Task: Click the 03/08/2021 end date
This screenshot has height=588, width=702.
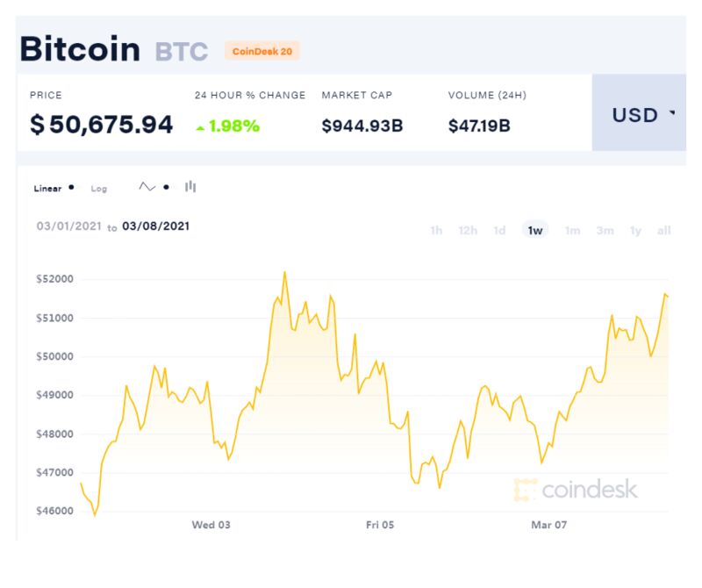Action: [156, 226]
